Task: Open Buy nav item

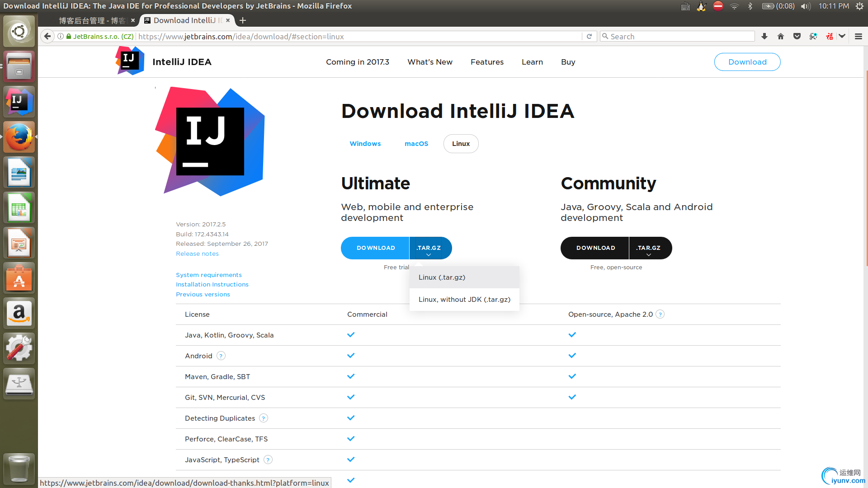Action: tap(568, 62)
